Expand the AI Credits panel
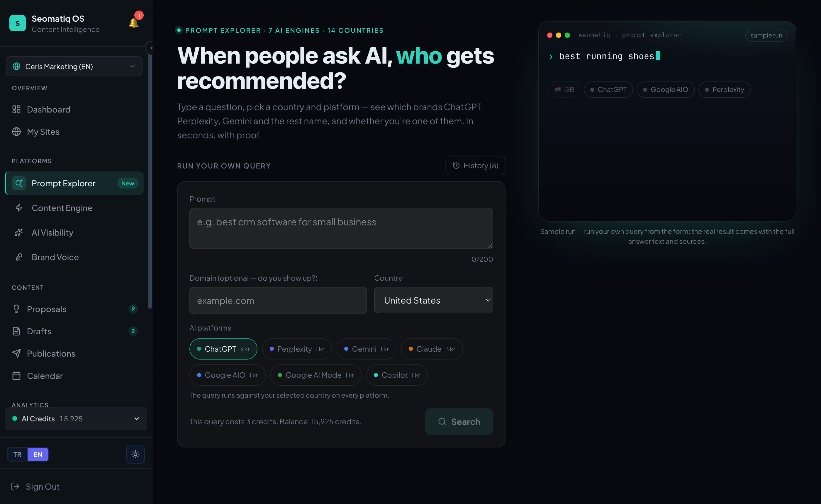 point(76,419)
